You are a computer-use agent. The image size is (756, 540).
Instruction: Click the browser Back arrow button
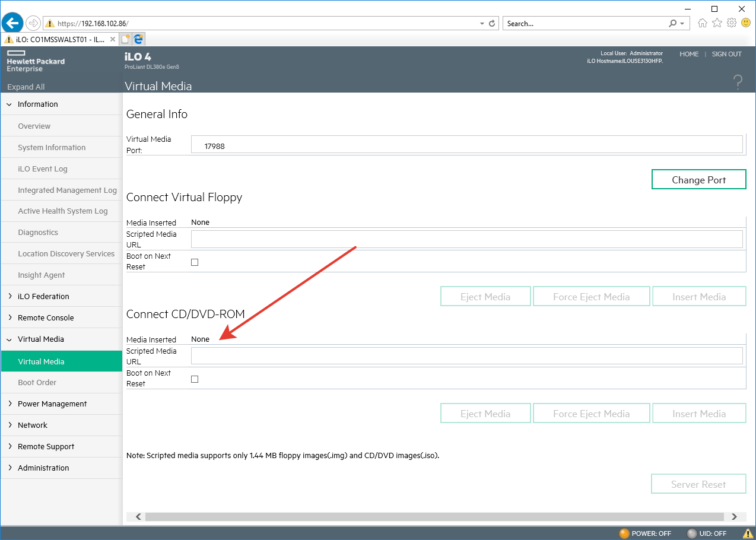tap(12, 23)
